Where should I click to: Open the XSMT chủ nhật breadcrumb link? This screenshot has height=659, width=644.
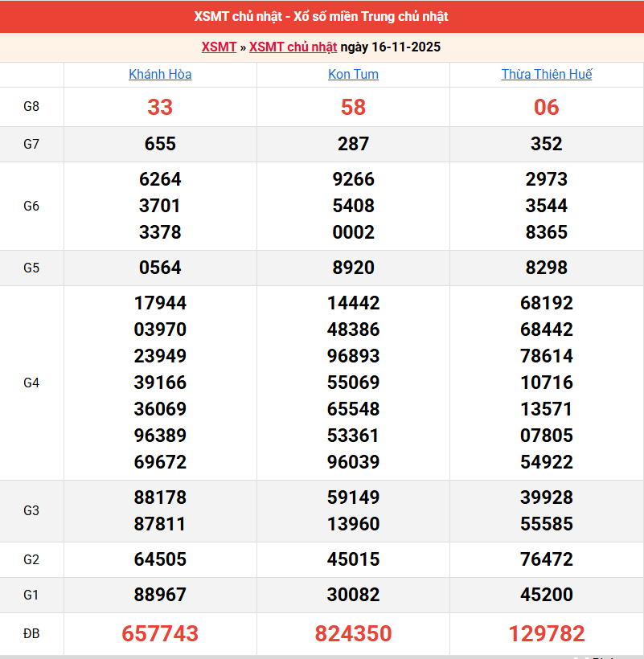click(x=293, y=47)
